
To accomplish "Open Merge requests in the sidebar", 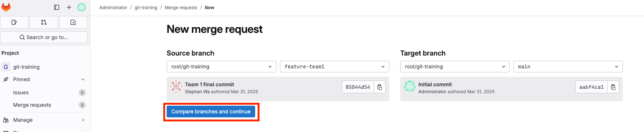I will (x=32, y=105).
